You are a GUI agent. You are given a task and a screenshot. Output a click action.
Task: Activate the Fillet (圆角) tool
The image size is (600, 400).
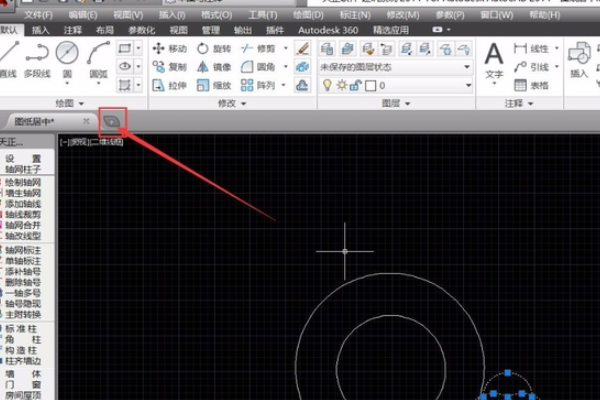coord(258,67)
